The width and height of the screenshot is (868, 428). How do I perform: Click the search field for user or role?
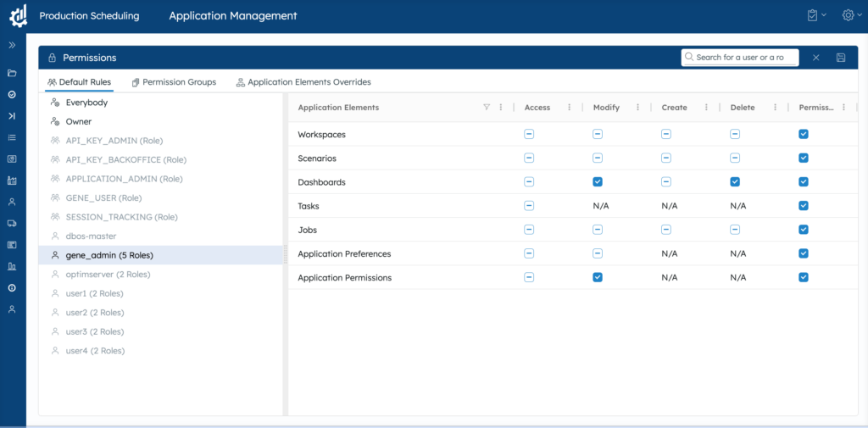740,57
